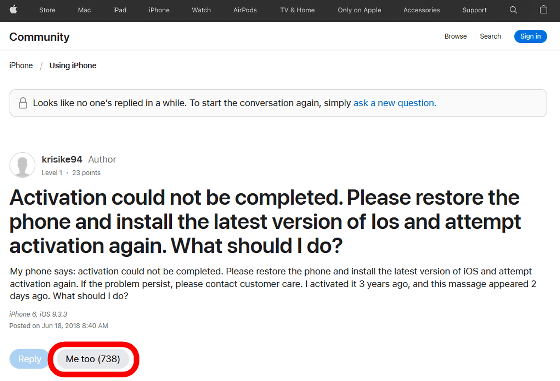Open the Mac menu

84,10
